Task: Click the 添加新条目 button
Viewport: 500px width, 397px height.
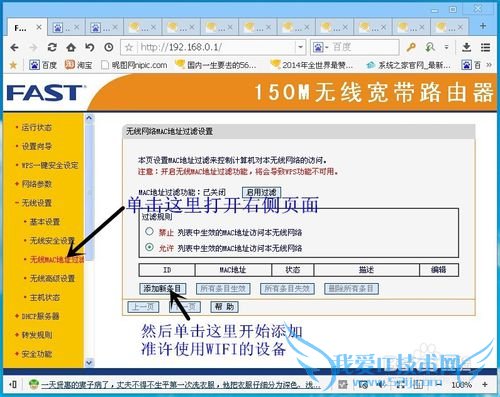Action: coord(162,289)
